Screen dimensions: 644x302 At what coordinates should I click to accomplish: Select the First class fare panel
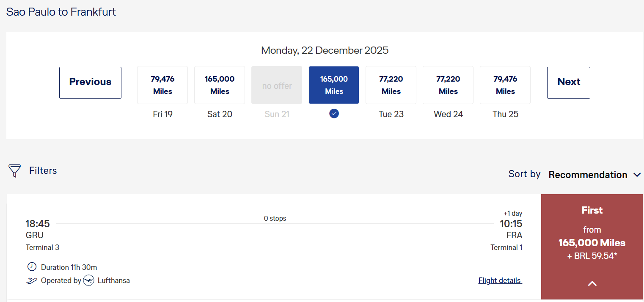click(592, 237)
